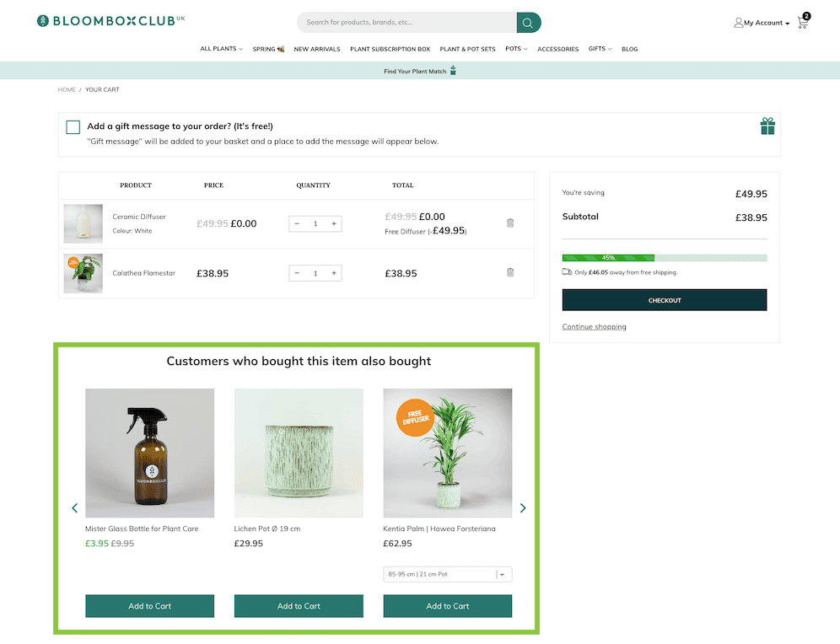Expand the Gifts menu
This screenshot has height=644, width=840.
(600, 49)
